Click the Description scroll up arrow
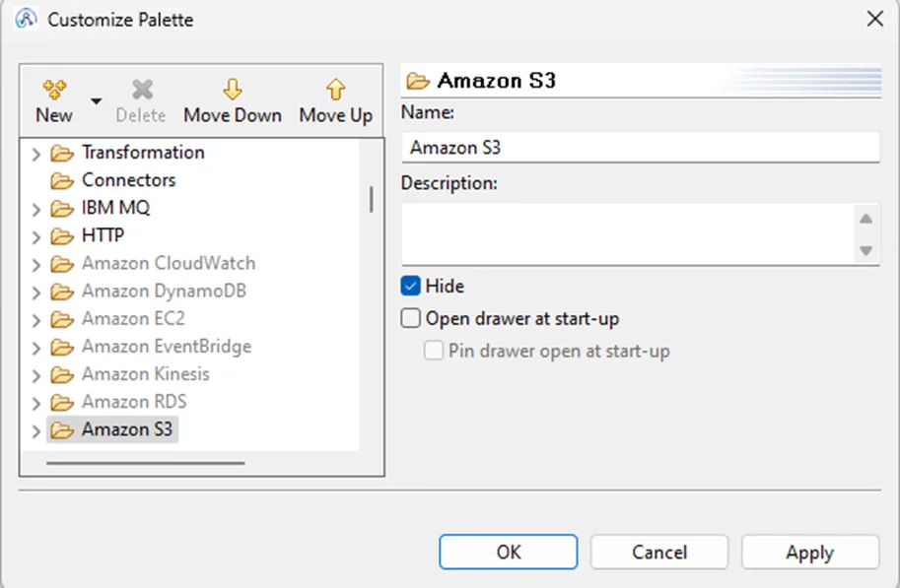This screenshot has width=900, height=588. point(866,219)
